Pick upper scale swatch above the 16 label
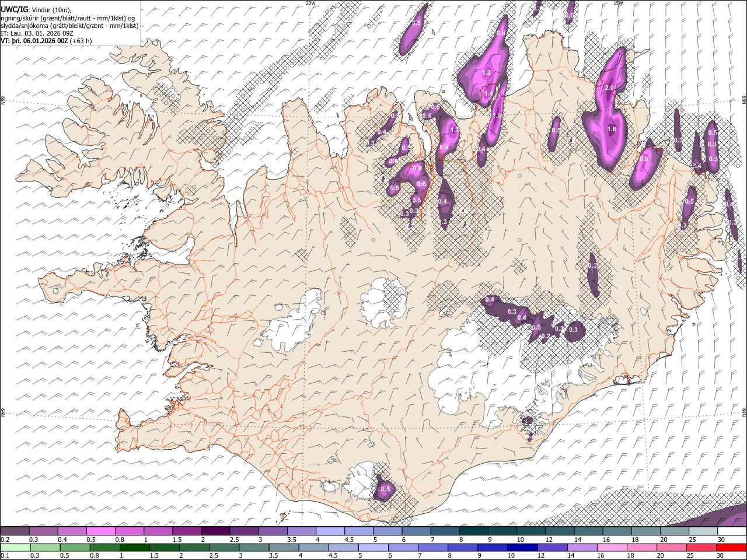The image size is (747, 560). point(617,531)
